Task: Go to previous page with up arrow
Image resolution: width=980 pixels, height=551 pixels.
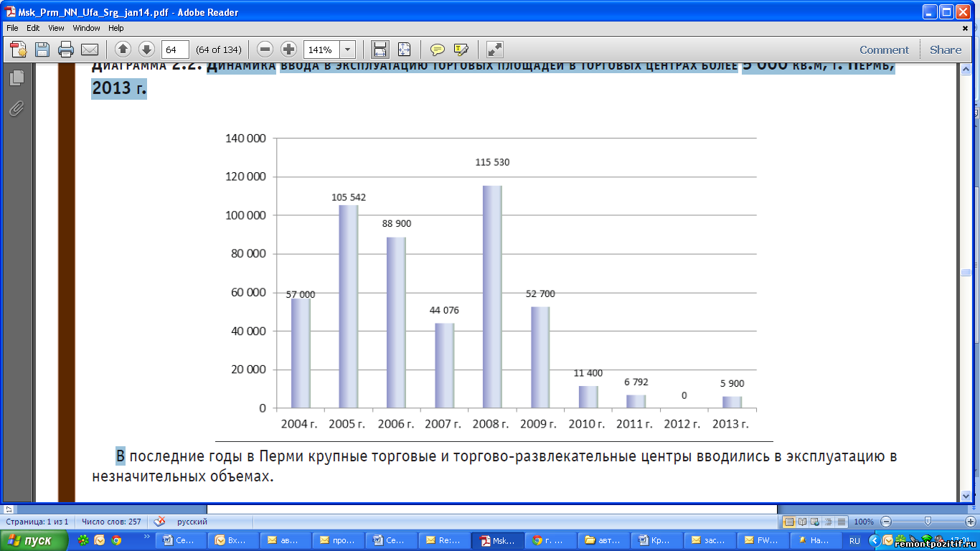Action: coord(123,50)
